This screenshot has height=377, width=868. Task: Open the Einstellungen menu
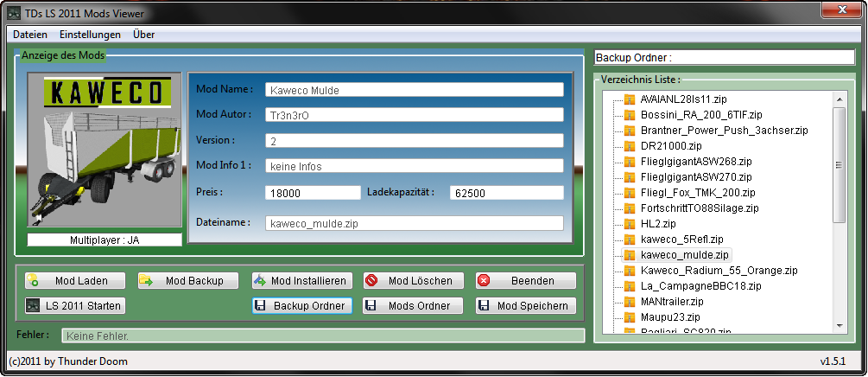[90, 35]
